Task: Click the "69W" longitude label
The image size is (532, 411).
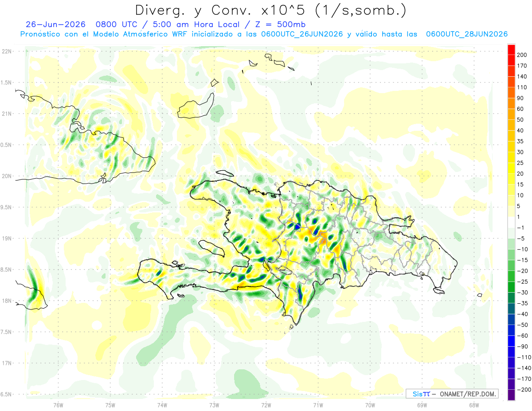Action: 422,405
